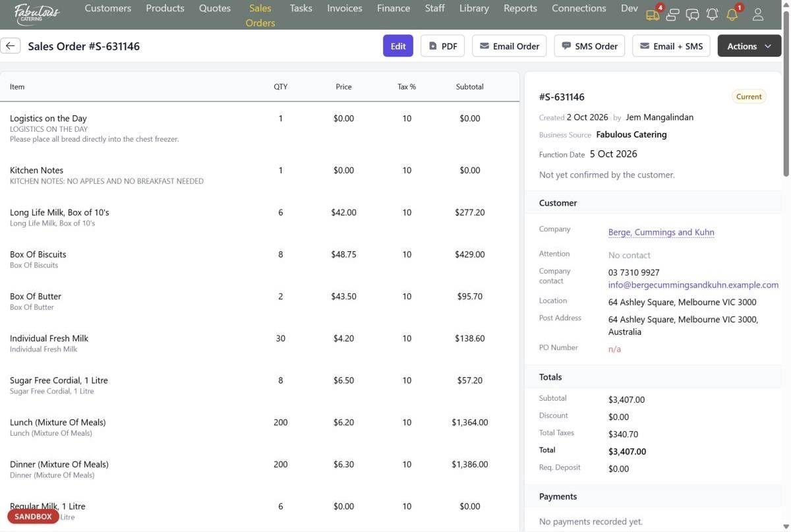Open the Dev menu
This screenshot has height=532, width=791.
(629, 9)
